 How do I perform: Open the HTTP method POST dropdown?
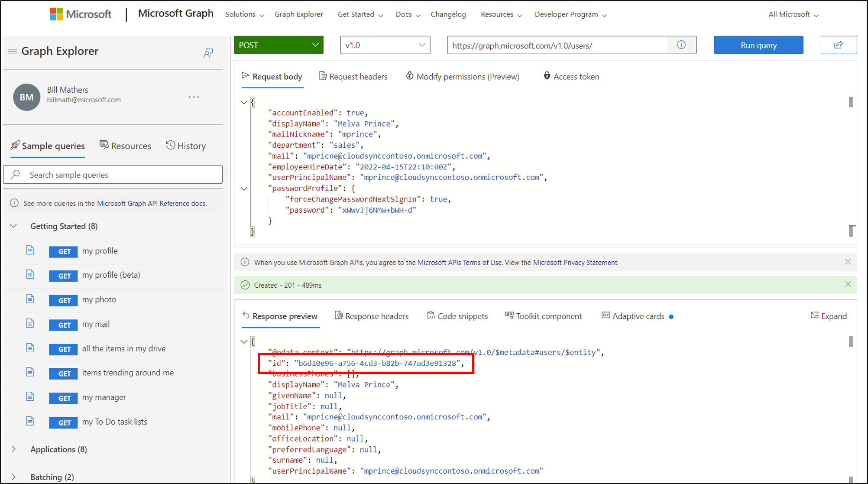(x=279, y=45)
